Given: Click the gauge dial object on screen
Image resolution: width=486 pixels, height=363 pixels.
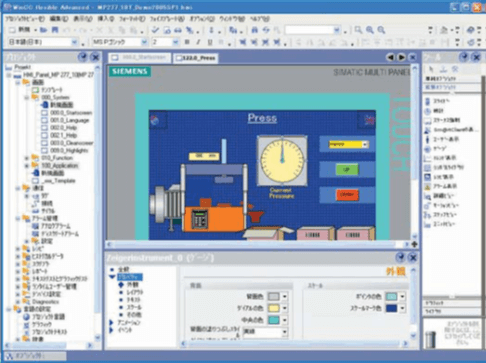Looking at the screenshot, I should tap(282, 160).
